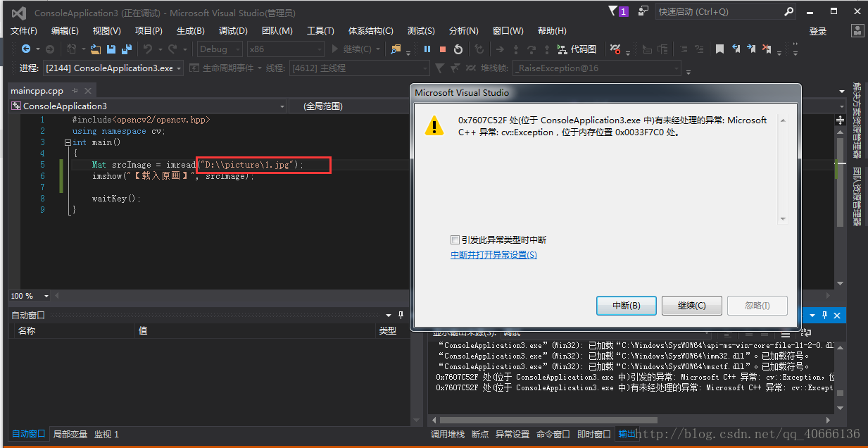Open the Debug configuration dropdown

coord(220,49)
